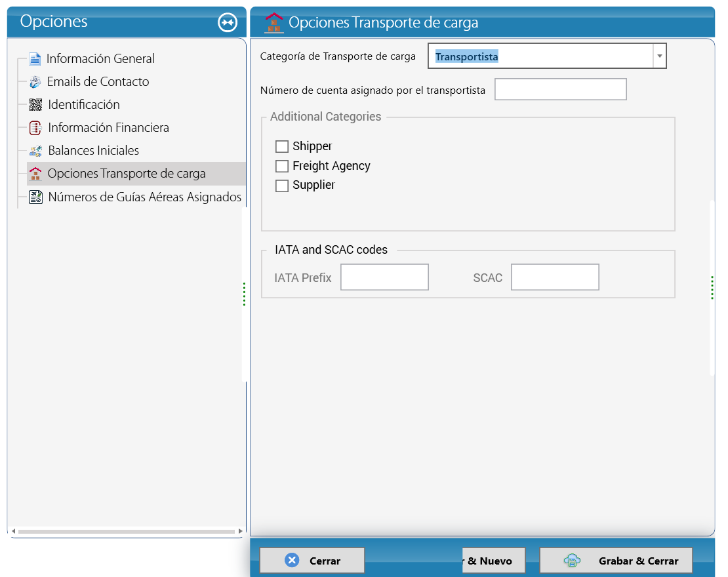Screen dimensions: 728x577
Task: Click the Identificación QR code icon
Action: coord(35,104)
